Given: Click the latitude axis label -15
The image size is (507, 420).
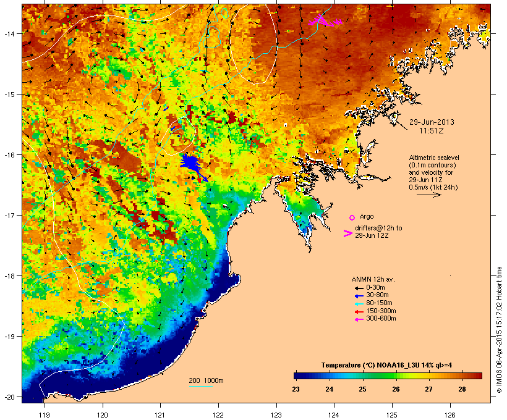Looking at the screenshot, I should tap(9, 94).
